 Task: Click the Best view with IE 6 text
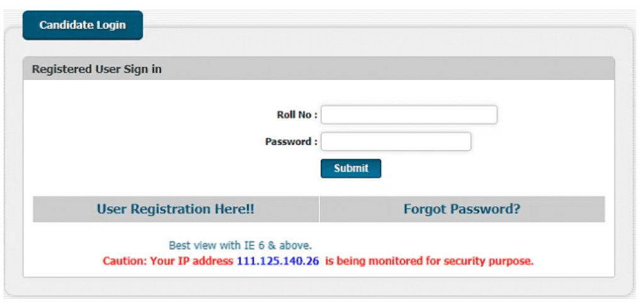[240, 245]
